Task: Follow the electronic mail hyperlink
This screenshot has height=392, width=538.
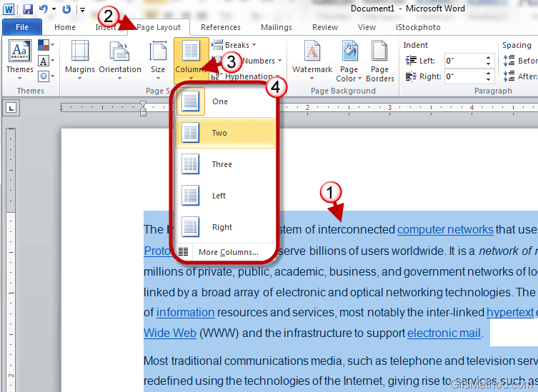Action: coord(444,333)
